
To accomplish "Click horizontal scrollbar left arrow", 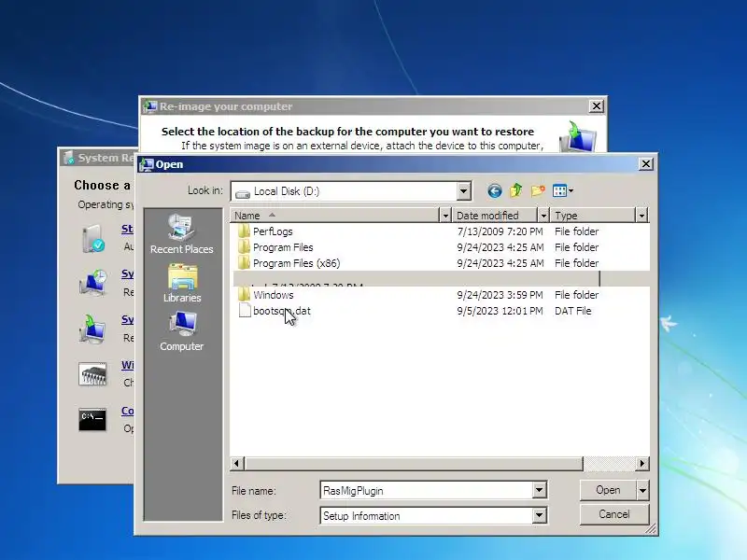I will pyautogui.click(x=237, y=463).
